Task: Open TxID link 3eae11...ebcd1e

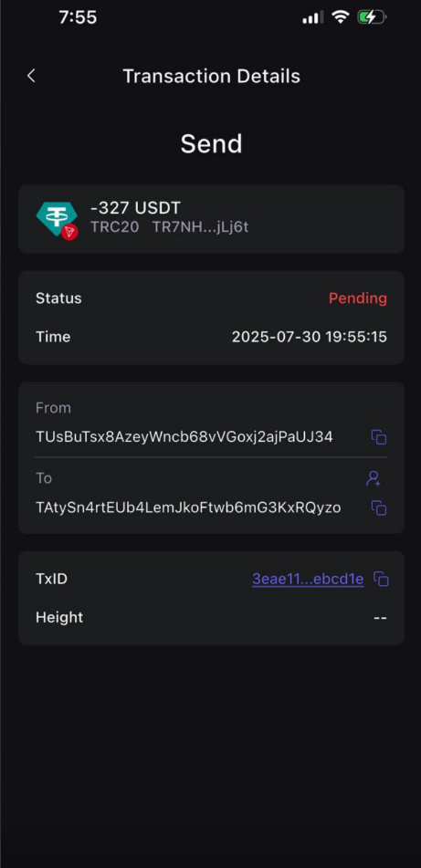Action: tap(308, 579)
